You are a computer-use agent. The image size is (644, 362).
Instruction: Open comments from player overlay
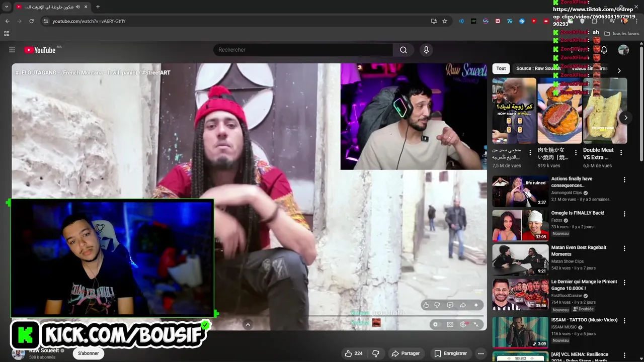pyautogui.click(x=450, y=305)
